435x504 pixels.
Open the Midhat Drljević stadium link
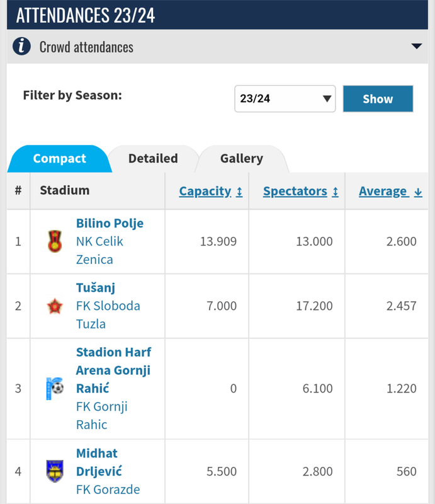coord(99,462)
